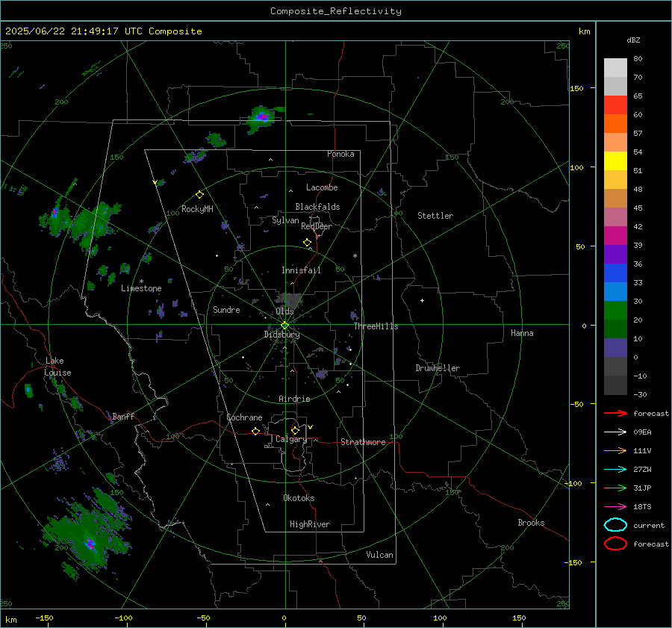This screenshot has width=672, height=628.
Task: Pick the magenta 42 dBZ color swatch
Action: click(x=615, y=235)
